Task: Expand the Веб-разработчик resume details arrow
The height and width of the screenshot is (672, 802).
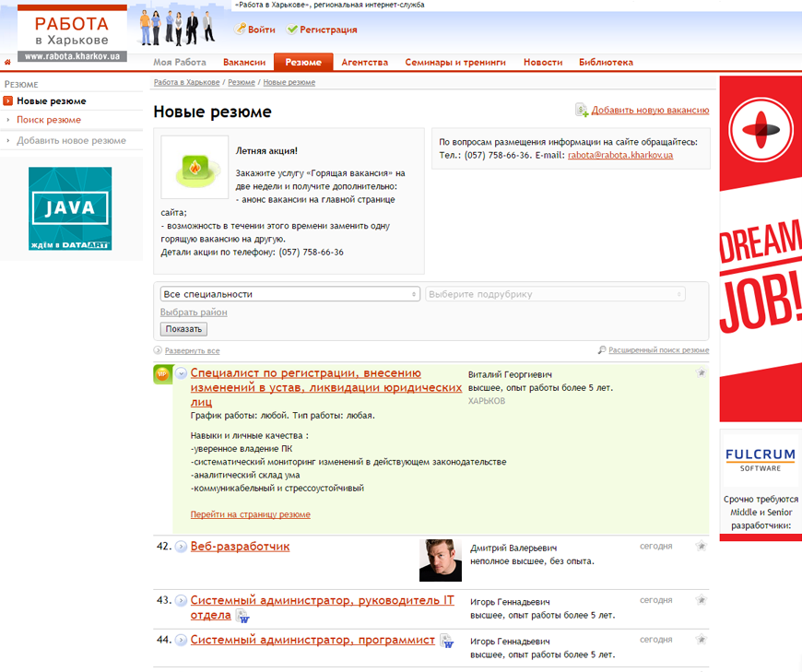Action: [181, 548]
